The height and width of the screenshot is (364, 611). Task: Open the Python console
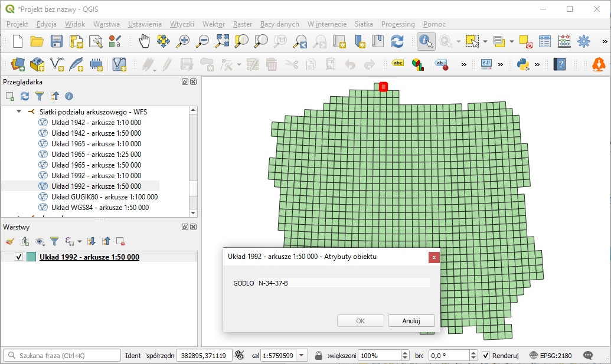pos(522,64)
